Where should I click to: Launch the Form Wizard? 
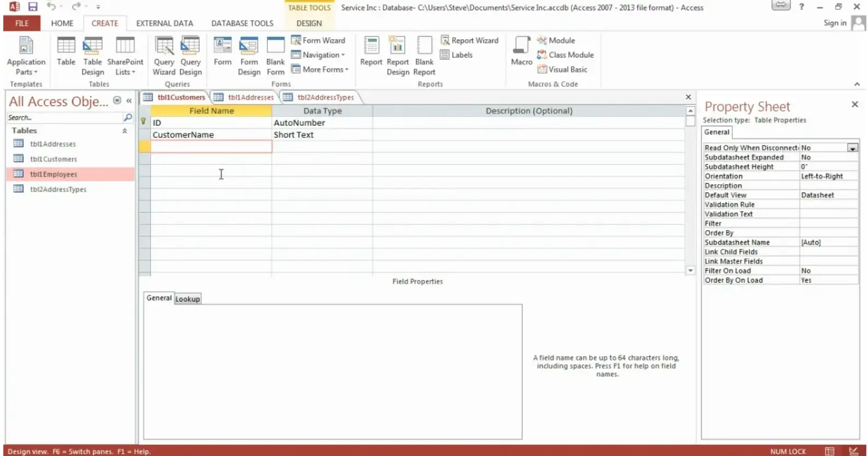pos(318,40)
